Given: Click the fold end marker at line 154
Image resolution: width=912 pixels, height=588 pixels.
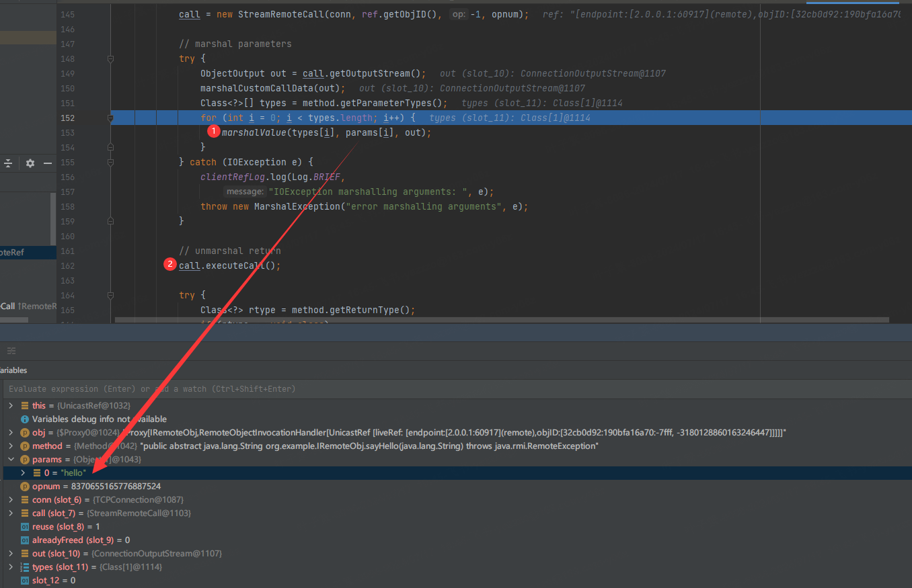Looking at the screenshot, I should point(111,147).
